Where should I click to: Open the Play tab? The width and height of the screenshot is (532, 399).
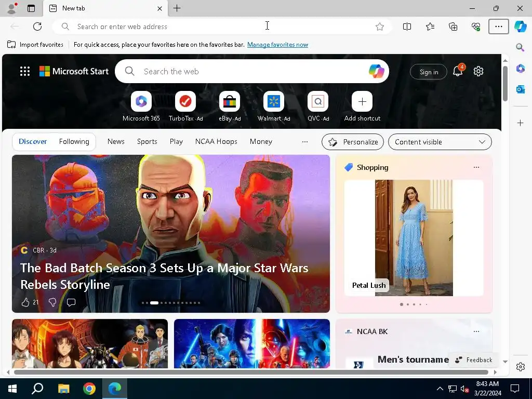(176, 141)
